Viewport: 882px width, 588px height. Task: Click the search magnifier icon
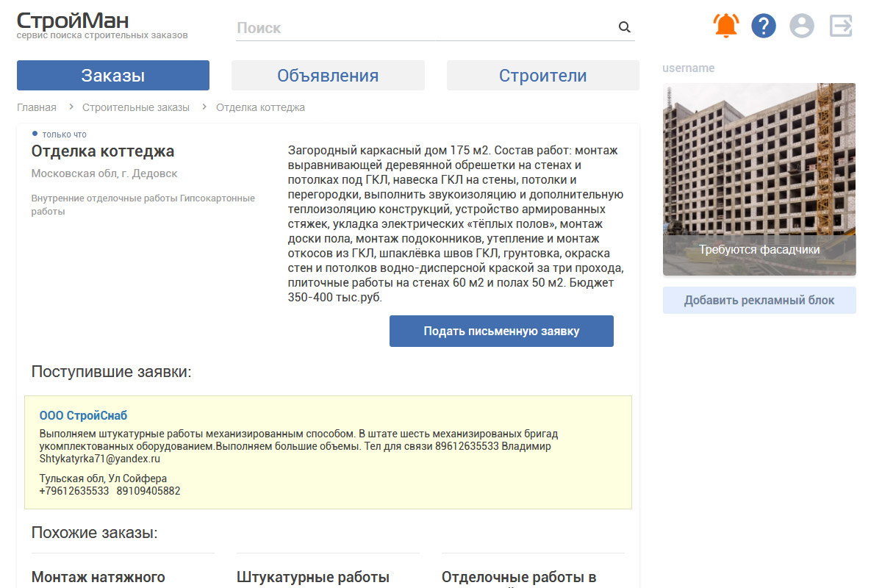tap(625, 28)
